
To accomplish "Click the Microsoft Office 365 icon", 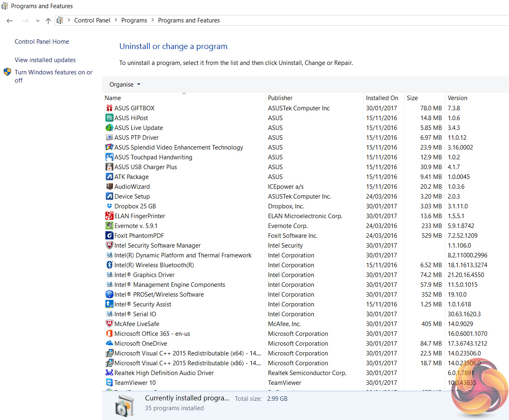I will [109, 334].
